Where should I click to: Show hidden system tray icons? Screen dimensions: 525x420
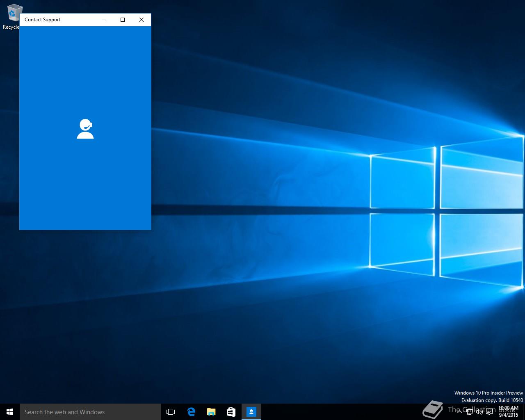(459, 412)
